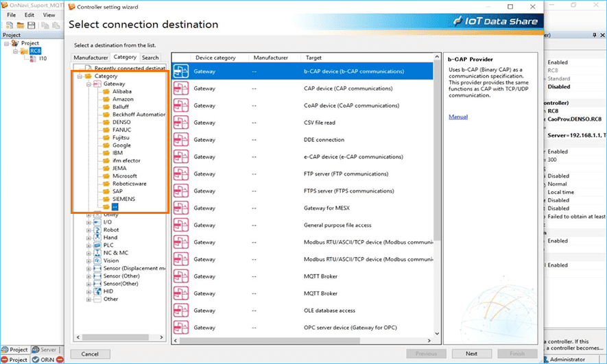The height and width of the screenshot is (364, 607).
Task: Collapse the Category tree node
Action: (x=80, y=76)
